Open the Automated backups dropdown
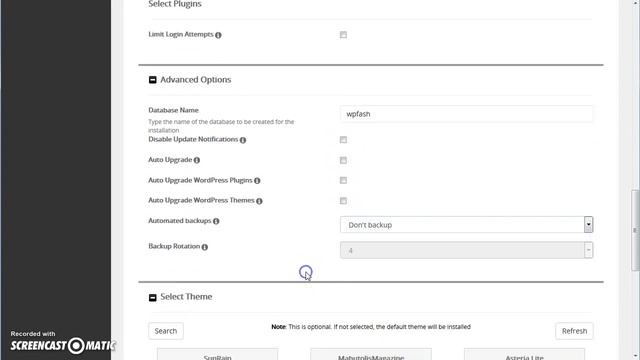Image resolution: width=640 pixels, height=360 pixels. pos(467,225)
